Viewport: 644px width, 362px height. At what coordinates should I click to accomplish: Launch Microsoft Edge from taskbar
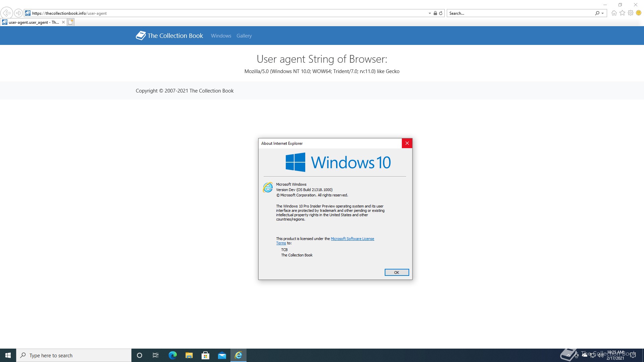[172, 355]
